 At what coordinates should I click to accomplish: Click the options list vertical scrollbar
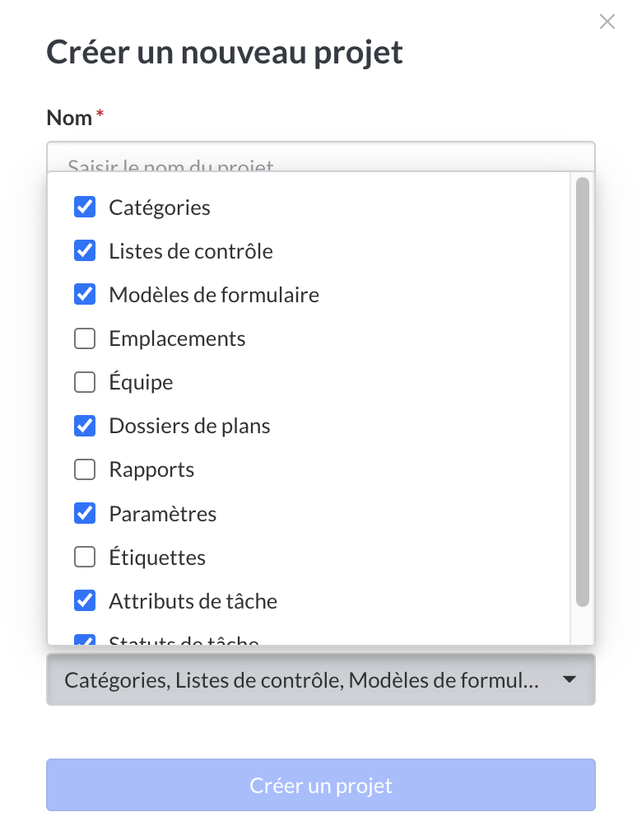coord(583,391)
